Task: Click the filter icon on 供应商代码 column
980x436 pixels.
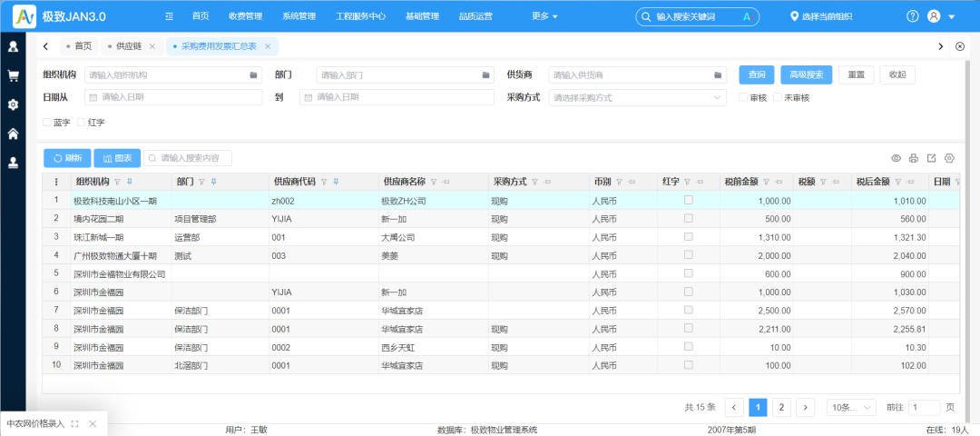Action: point(324,182)
